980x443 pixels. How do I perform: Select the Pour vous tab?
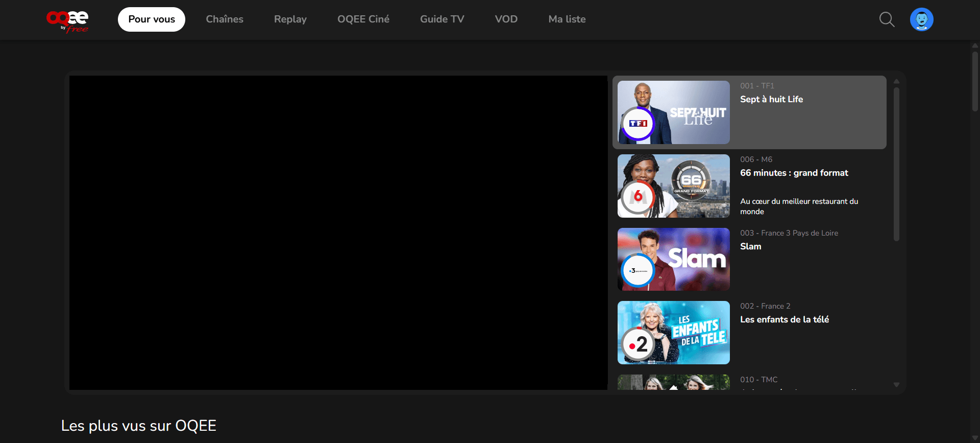[152, 19]
